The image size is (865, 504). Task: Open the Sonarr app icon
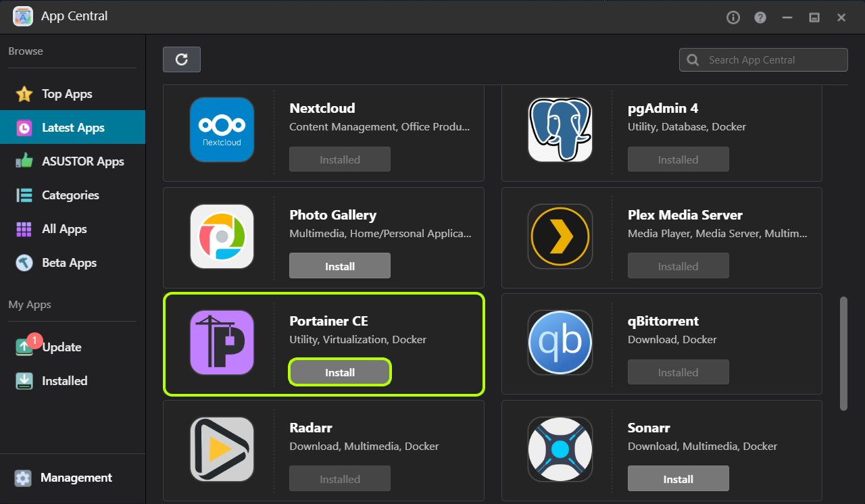tap(560, 449)
